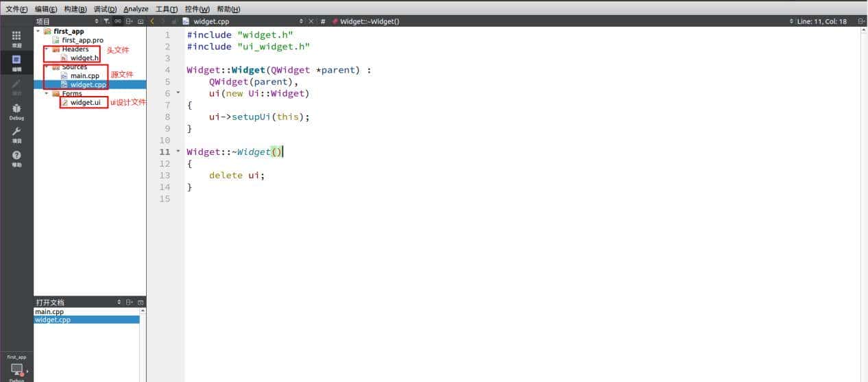Click the go back arrow in the editor toolbar
Screen dimensions: 868x382
pos(152,21)
